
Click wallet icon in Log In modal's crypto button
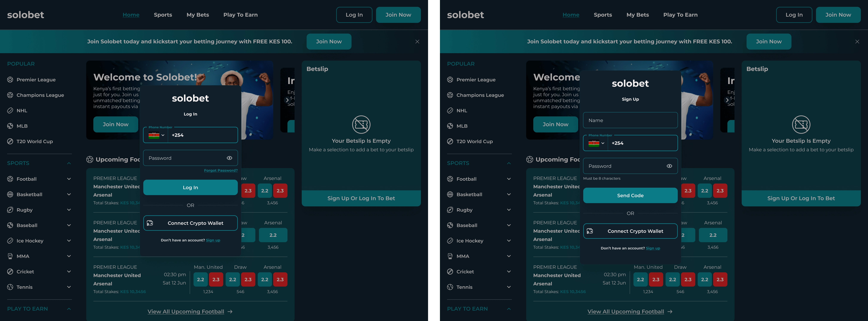coord(150,223)
